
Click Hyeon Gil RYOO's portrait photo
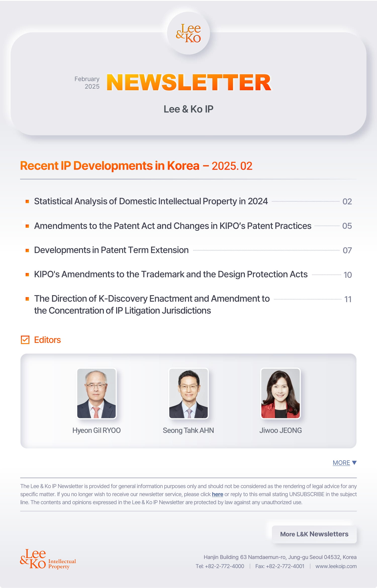(x=97, y=393)
